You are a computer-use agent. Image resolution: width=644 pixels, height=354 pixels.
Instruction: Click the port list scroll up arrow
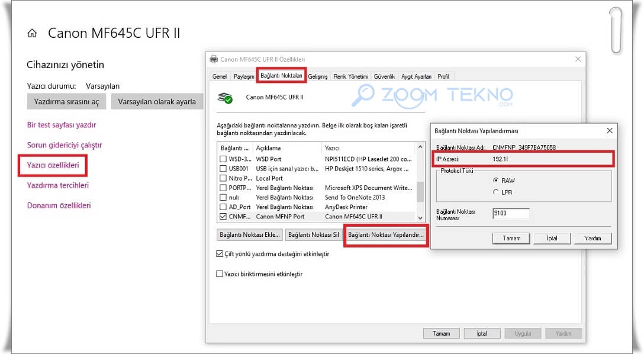pos(420,147)
